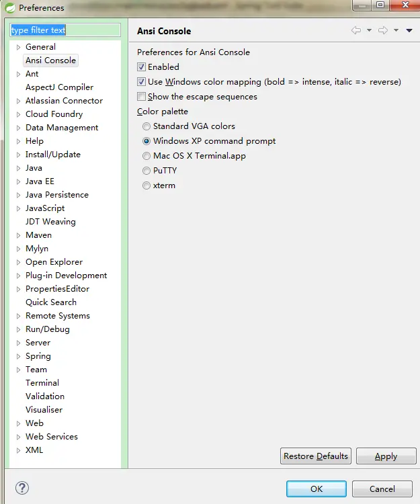Expand the Web Services node
Viewport: 420px width, 504px height.
tap(18, 437)
